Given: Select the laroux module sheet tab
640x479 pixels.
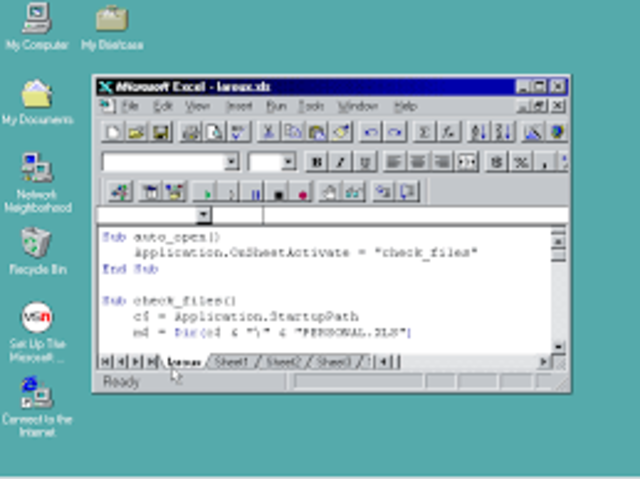Looking at the screenshot, I should [x=184, y=362].
